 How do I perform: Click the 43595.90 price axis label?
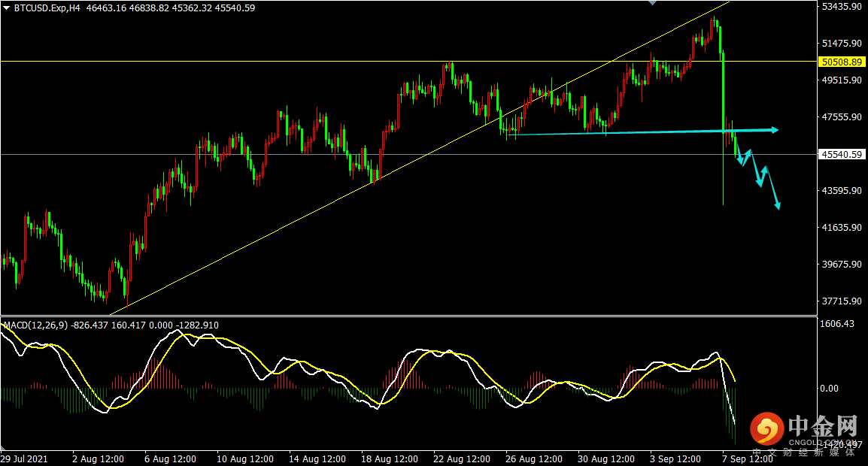(x=842, y=190)
